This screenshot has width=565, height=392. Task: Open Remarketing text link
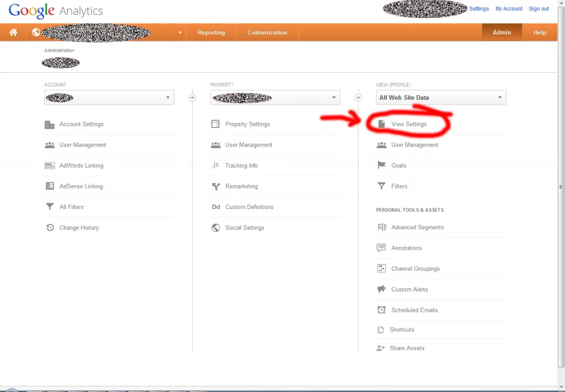click(x=242, y=186)
